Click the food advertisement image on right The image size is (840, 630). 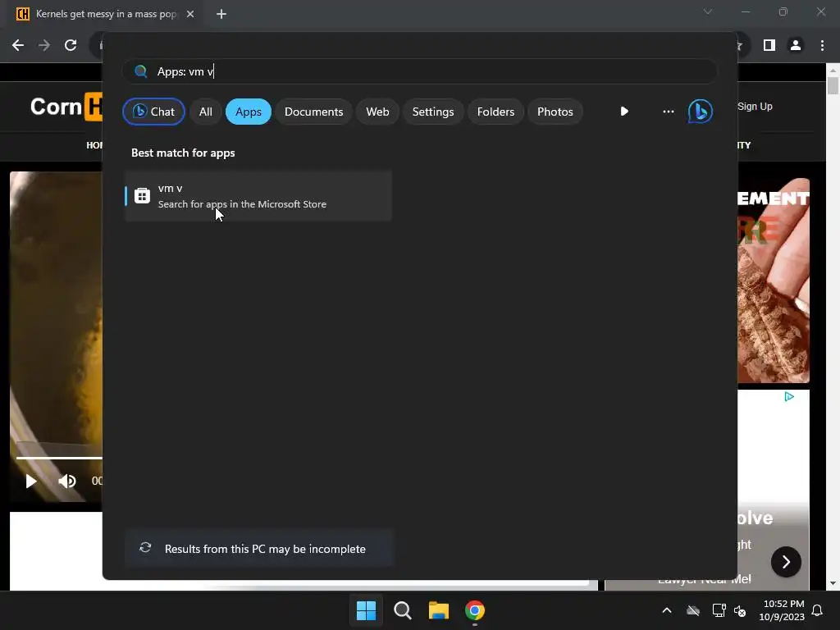coord(774,280)
